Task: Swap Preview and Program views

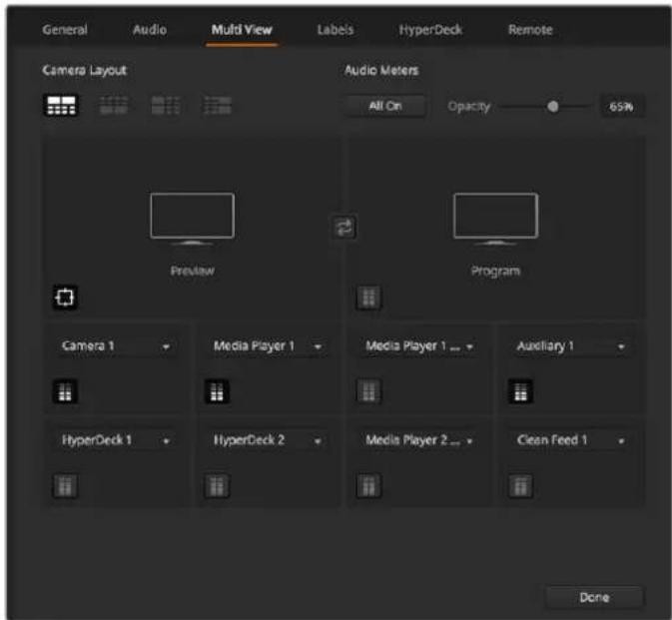Action: click(x=344, y=227)
